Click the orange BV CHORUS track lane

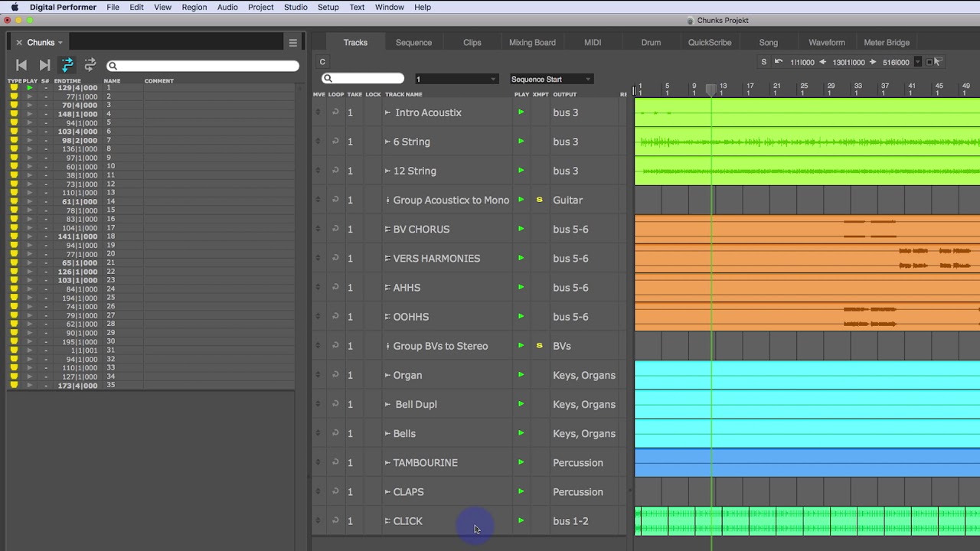tap(807, 229)
